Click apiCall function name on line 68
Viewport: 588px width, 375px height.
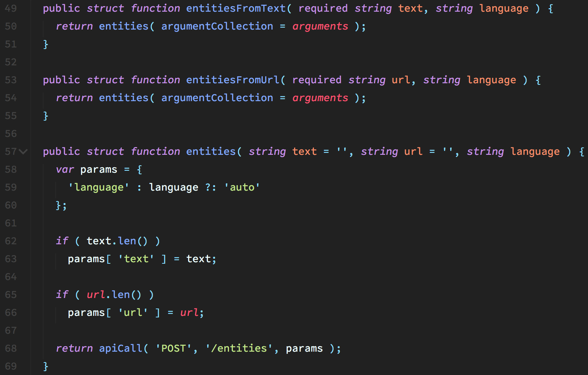121,348
